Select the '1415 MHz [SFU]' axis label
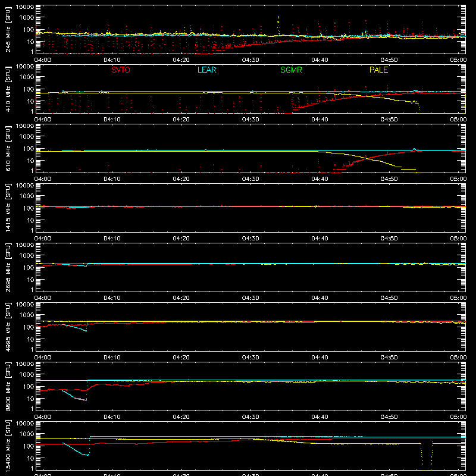Image resolution: width=476 pixels, height=476 pixels. click(8, 208)
